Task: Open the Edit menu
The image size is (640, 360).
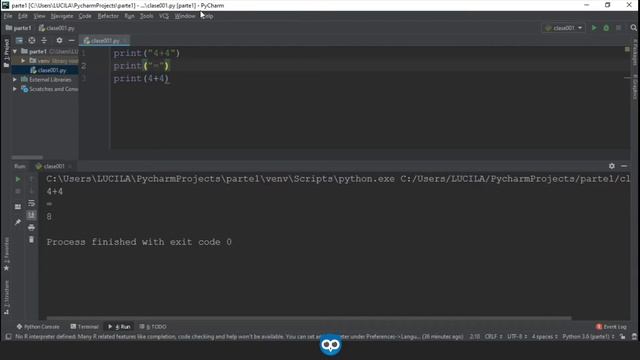Action: [x=22, y=16]
